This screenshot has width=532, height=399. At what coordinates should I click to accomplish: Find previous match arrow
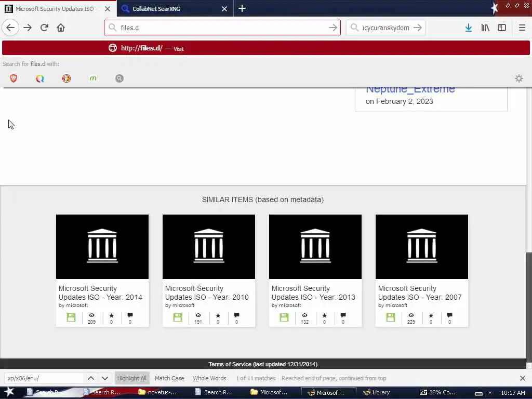pos(91,378)
